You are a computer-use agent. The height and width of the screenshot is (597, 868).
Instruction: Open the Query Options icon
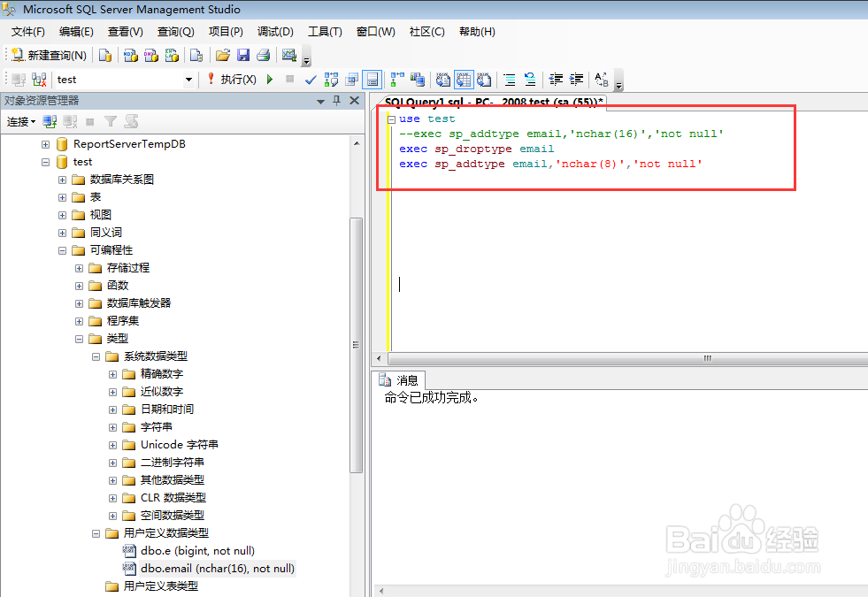point(351,80)
